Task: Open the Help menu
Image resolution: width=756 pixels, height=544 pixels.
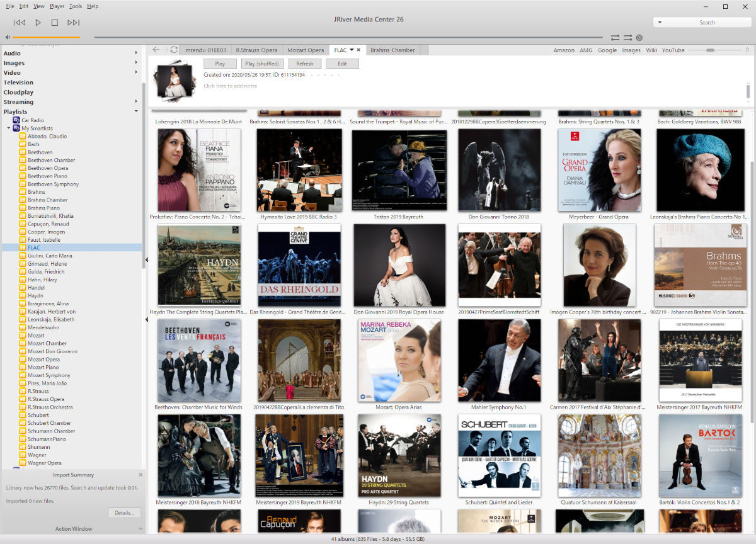Action: [x=93, y=6]
